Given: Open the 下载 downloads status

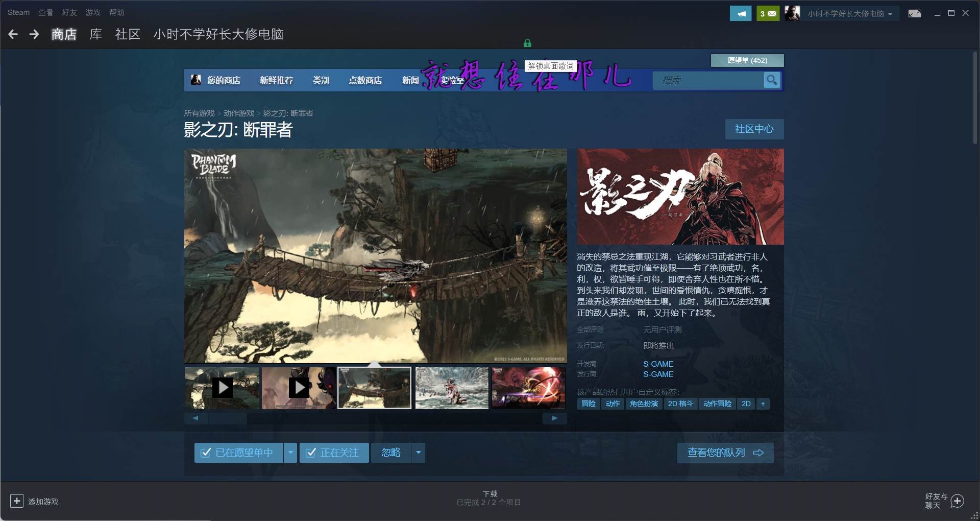Looking at the screenshot, I should 489,498.
